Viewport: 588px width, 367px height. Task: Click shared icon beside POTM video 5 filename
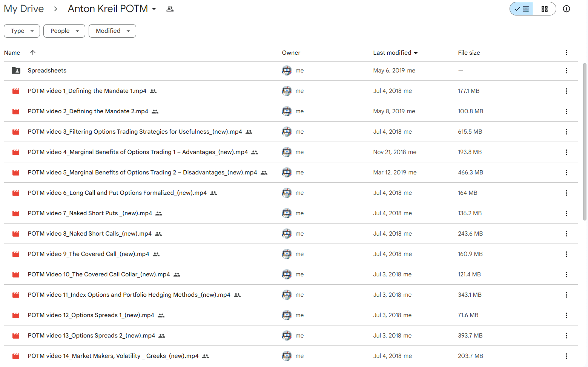[x=264, y=173]
